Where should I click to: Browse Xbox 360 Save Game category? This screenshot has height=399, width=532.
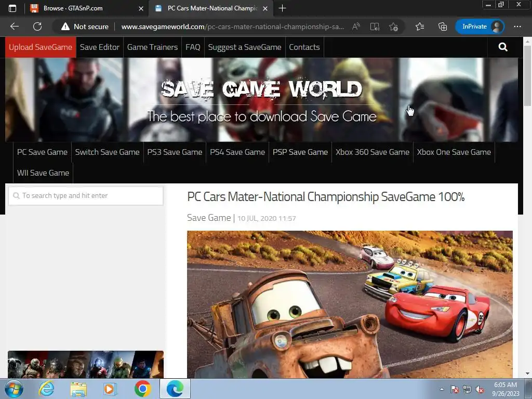click(373, 152)
